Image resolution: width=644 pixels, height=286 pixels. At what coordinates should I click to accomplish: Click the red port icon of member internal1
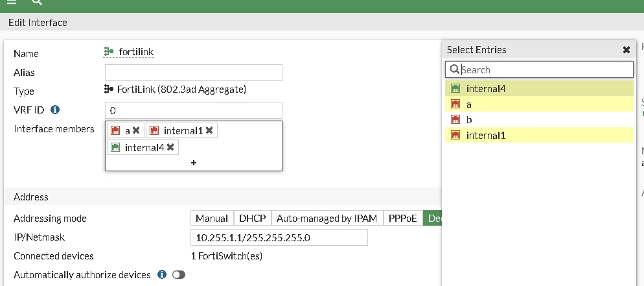click(154, 130)
